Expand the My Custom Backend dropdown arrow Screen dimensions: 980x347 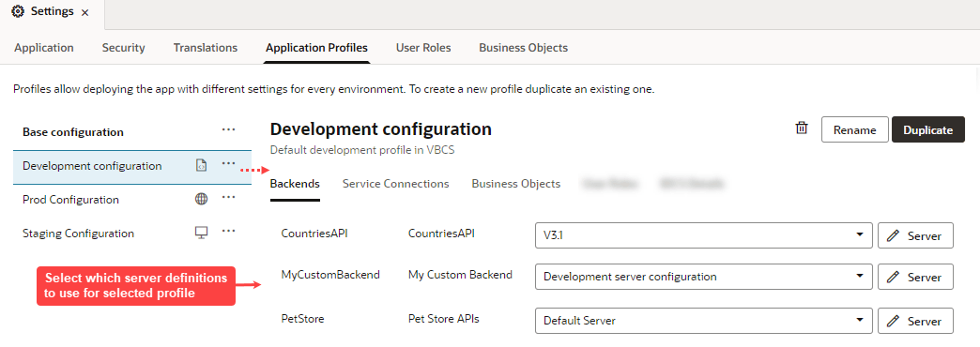[x=860, y=277]
